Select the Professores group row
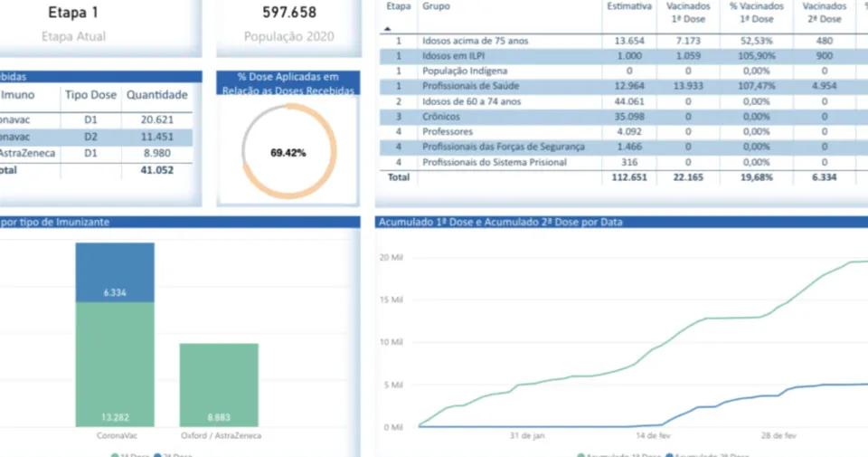Viewport: 868px width, 457px height. point(624,131)
